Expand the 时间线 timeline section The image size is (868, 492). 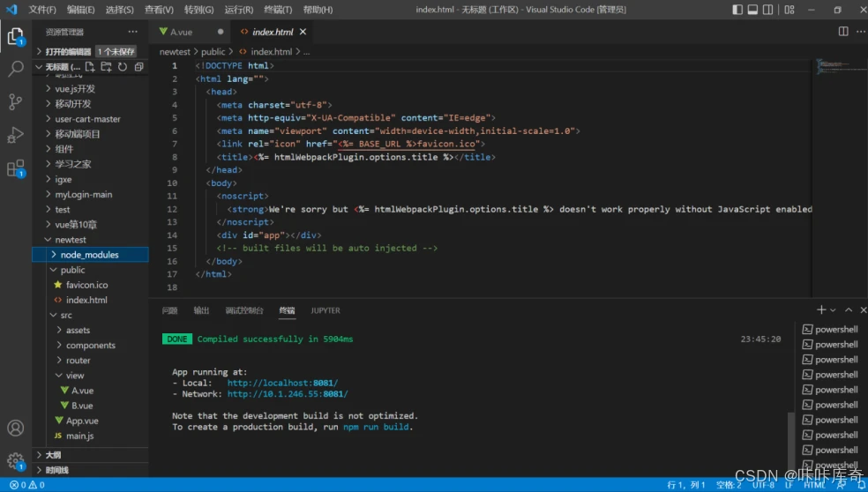coord(90,470)
